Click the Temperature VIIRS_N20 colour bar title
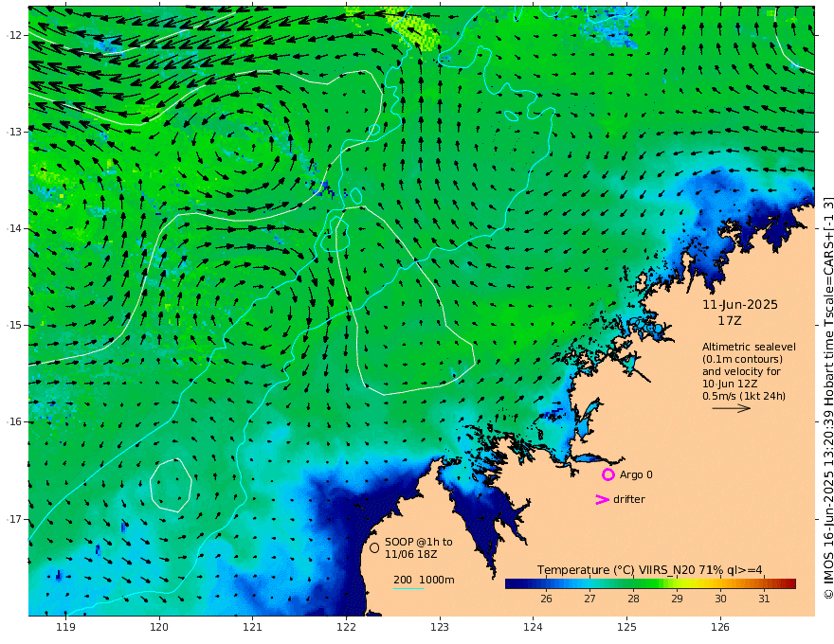The image size is (834, 644). click(649, 570)
